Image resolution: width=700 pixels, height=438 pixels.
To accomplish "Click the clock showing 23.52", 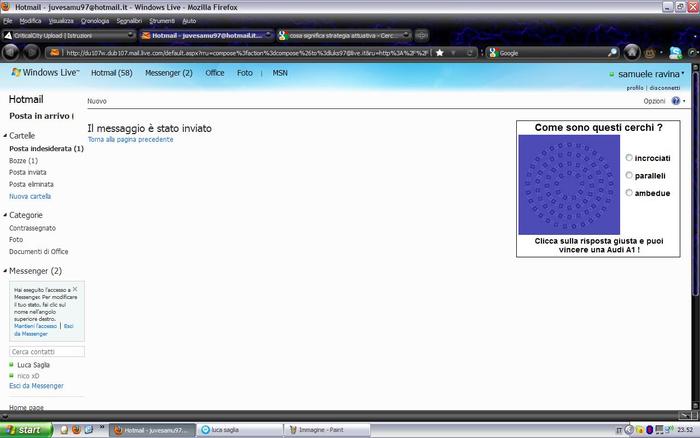I will 685,430.
